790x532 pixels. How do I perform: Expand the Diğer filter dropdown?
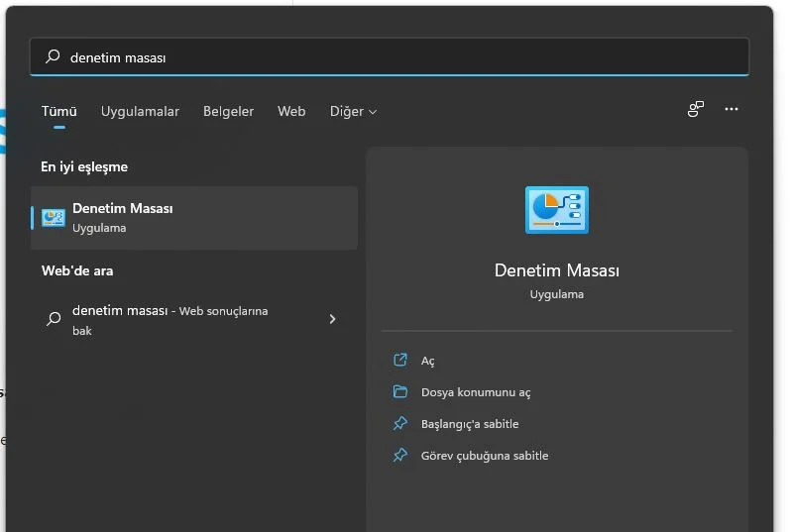tap(353, 112)
